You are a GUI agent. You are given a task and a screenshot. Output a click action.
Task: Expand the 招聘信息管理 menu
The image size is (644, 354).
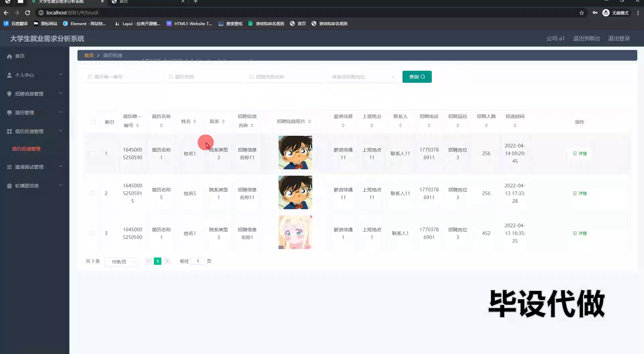(61, 94)
